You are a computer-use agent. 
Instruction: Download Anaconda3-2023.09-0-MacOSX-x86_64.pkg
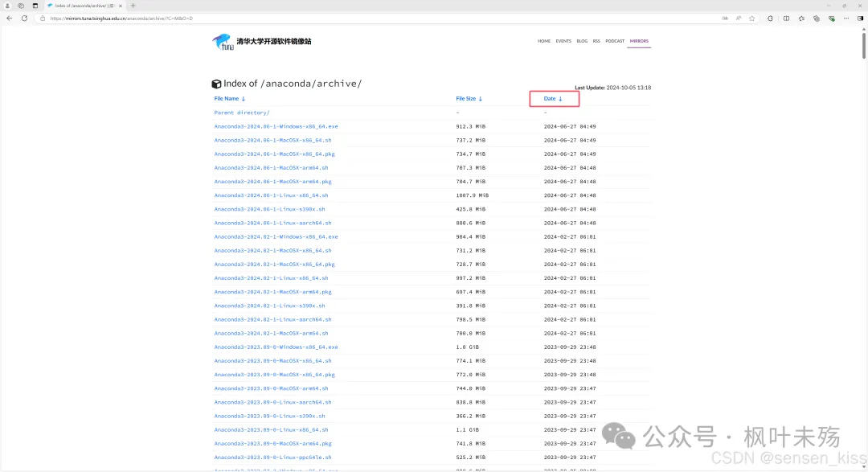pos(274,375)
